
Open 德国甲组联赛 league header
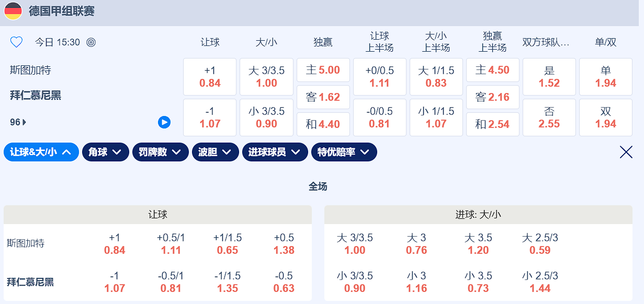[x=62, y=11]
